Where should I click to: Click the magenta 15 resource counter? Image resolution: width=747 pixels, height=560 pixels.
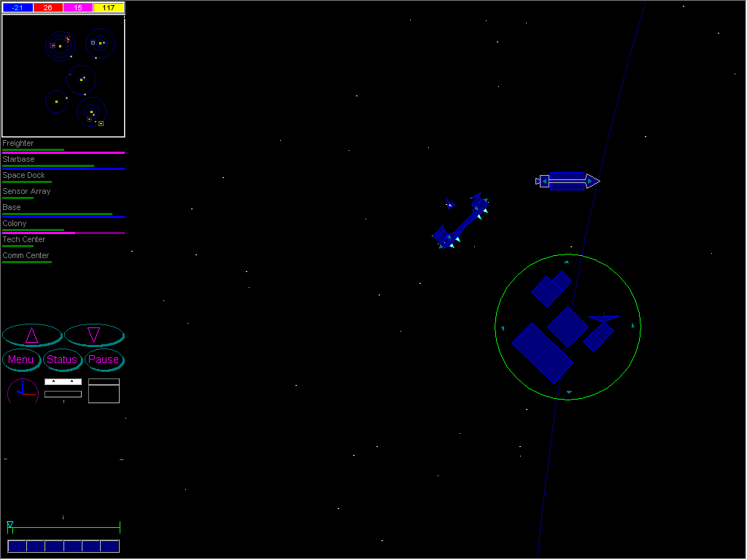coord(77,7)
